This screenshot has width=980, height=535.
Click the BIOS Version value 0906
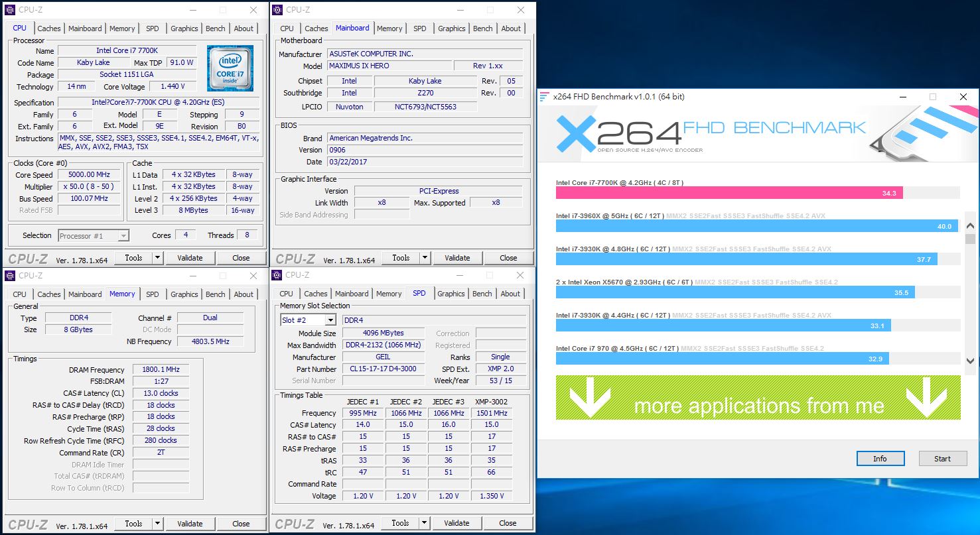pyautogui.click(x=425, y=150)
